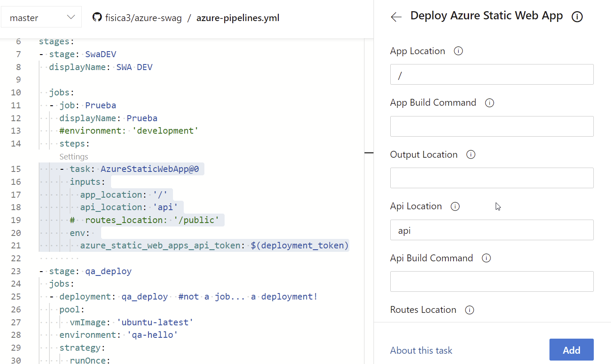Click the "environment: 'qa-hello'" line
The image size is (611, 364).
[x=119, y=335]
